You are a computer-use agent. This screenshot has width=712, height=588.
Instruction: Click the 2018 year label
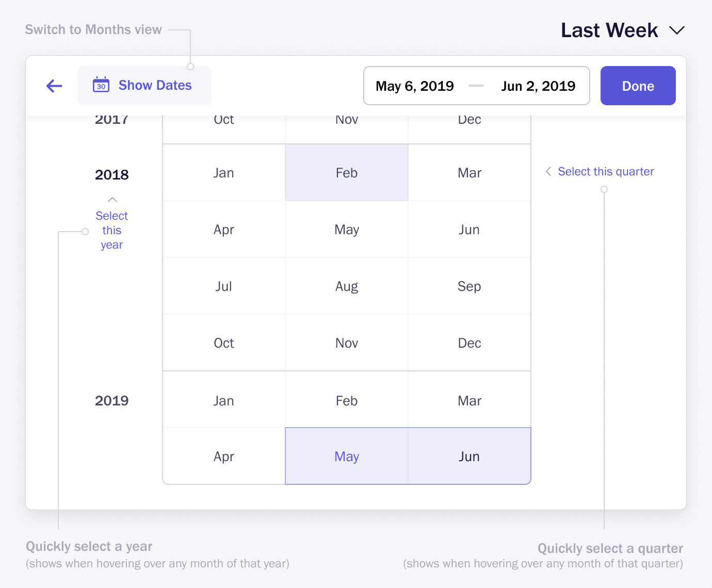(x=112, y=175)
